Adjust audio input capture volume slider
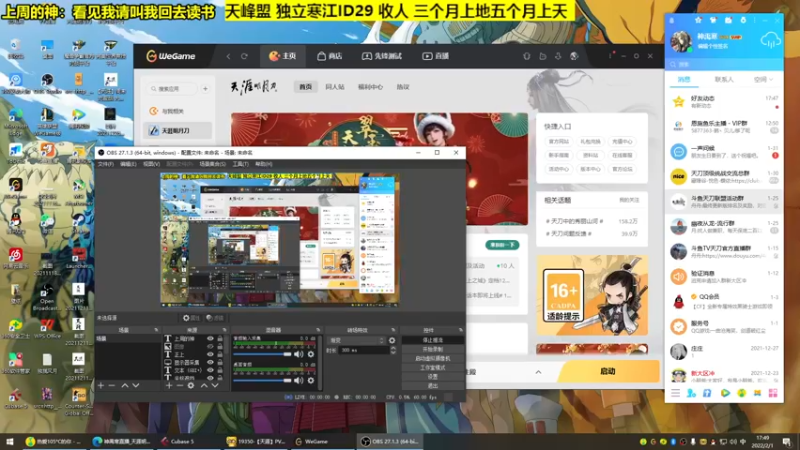 click(262, 354)
